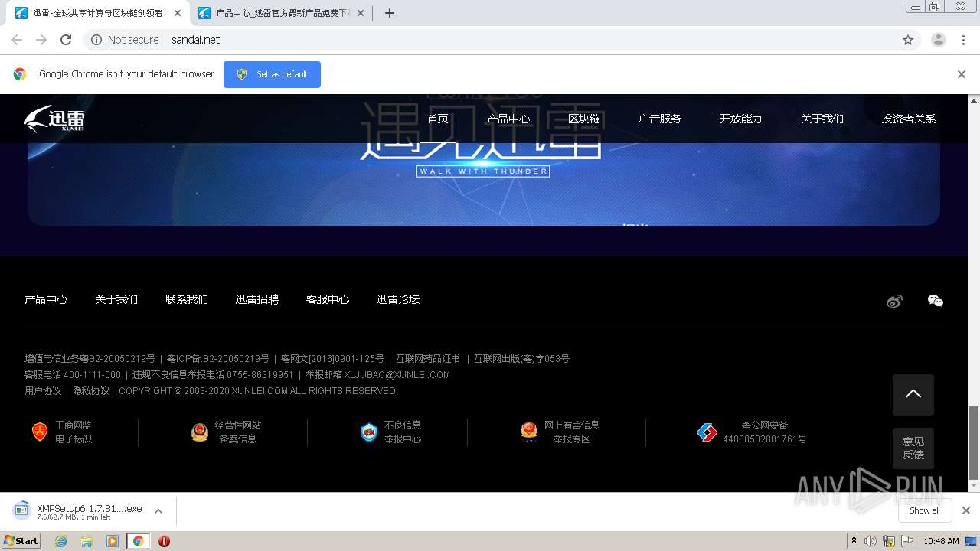Screen dimensions: 980x551
Task: Open the 意见反馈 feedback button
Action: (913, 448)
